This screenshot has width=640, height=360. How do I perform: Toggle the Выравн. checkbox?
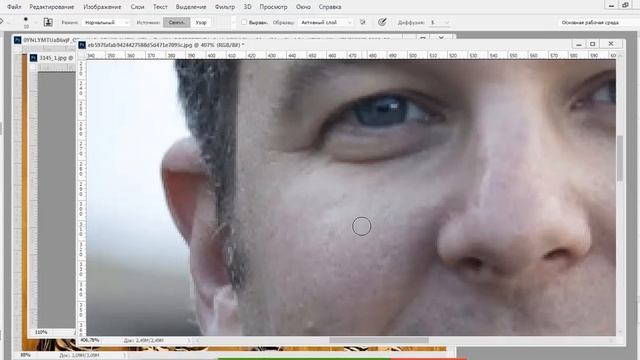(244, 22)
